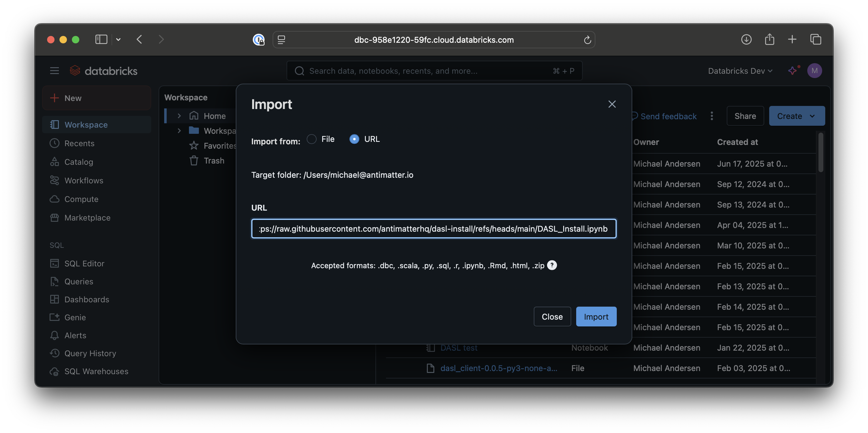868x433 pixels.
Task: Open Catalog in sidebar
Action: tap(97, 162)
